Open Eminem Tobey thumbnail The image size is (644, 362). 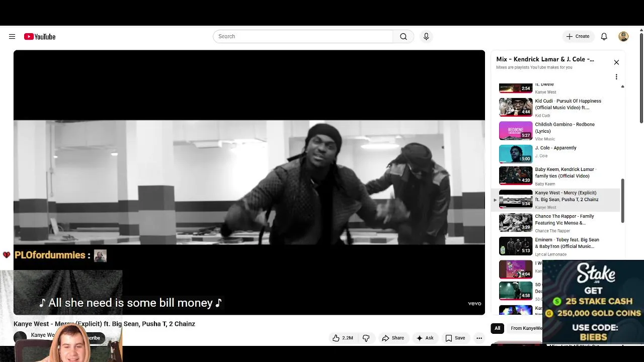(516, 246)
